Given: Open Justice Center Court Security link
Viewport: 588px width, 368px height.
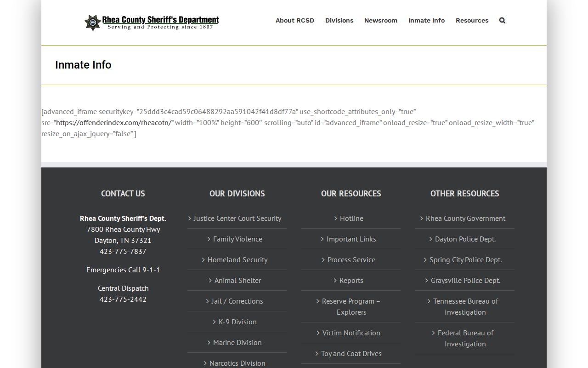Looking at the screenshot, I should coord(237,218).
